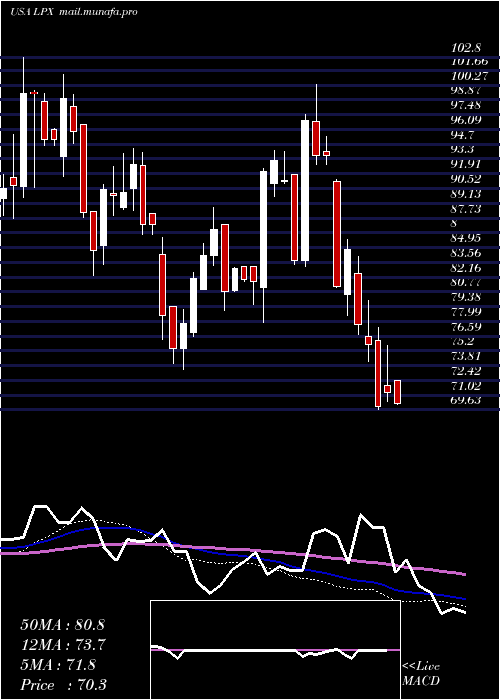Select the 69.63 price axis label
This screenshot has width=500, height=700.
467,400
